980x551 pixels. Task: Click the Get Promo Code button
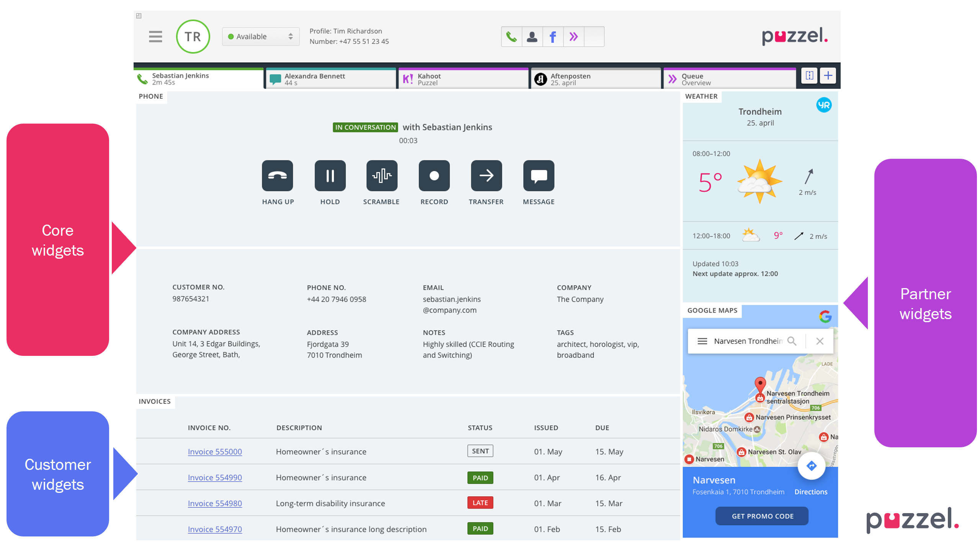(x=762, y=516)
